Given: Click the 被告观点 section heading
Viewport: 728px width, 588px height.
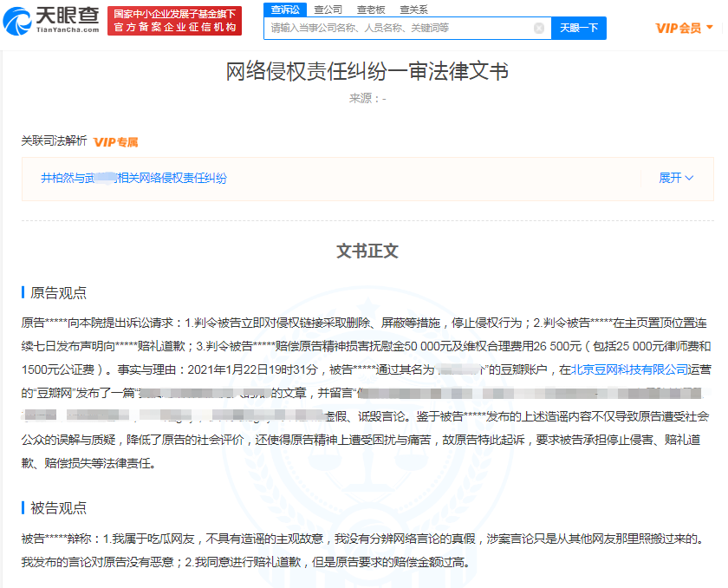Looking at the screenshot, I should point(58,507).
